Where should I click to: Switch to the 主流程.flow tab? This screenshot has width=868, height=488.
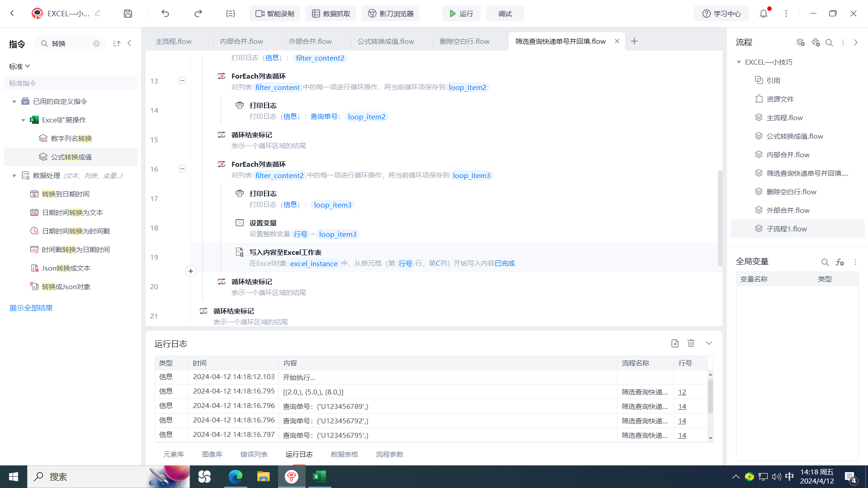(174, 42)
